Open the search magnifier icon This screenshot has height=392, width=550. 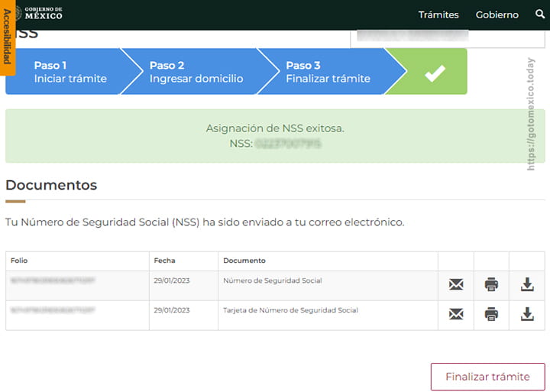pos(540,14)
